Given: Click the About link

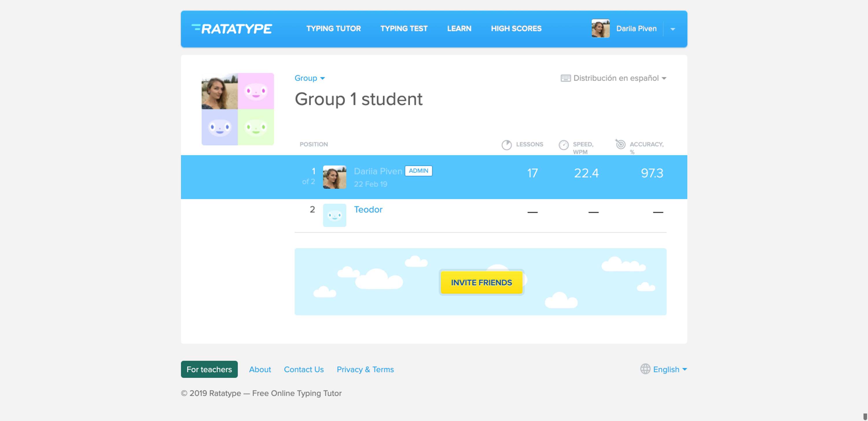Looking at the screenshot, I should point(260,369).
